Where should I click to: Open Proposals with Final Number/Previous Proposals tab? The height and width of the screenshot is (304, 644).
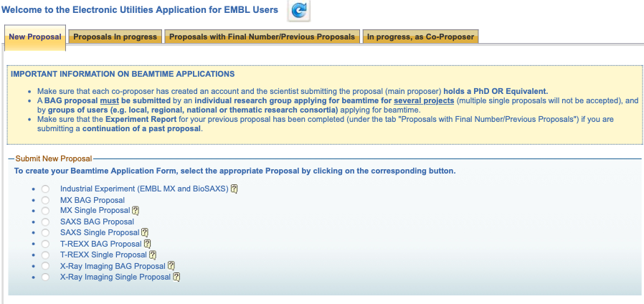click(x=262, y=37)
